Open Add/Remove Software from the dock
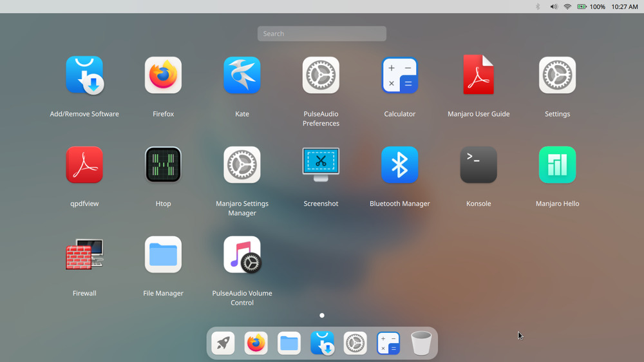The width and height of the screenshot is (644, 362). [x=323, y=343]
